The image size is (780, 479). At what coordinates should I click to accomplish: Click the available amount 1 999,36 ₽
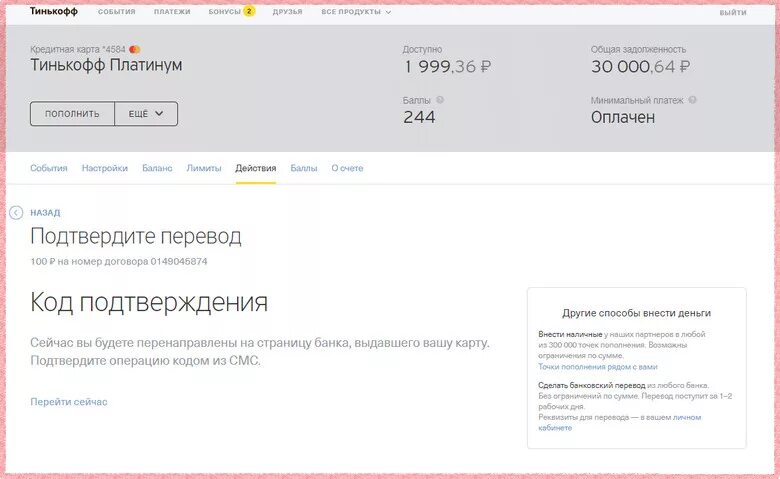pos(447,67)
